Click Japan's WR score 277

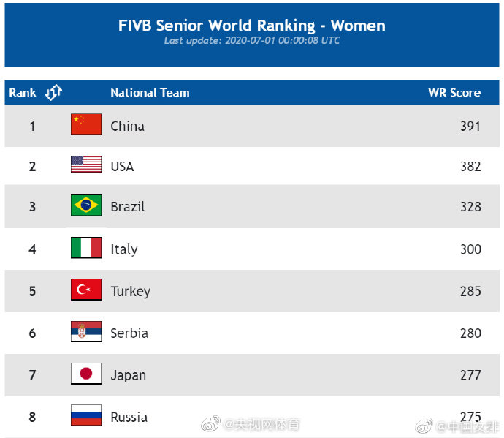click(x=470, y=375)
